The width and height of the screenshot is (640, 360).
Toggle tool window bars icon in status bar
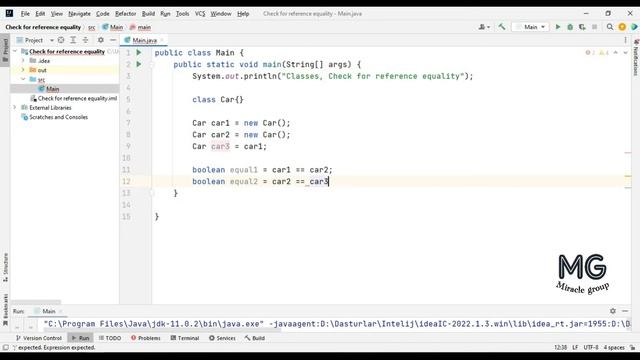pos(5,348)
